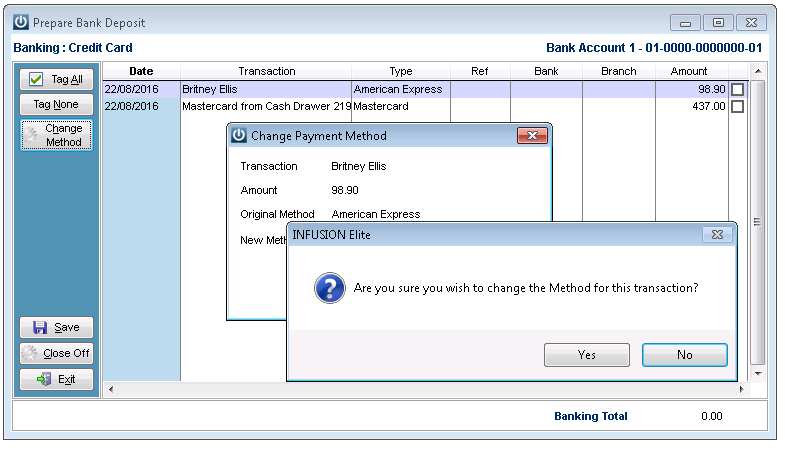Click the Banking Total value 0.00
Screen dimensions: 785x452
pos(711,416)
